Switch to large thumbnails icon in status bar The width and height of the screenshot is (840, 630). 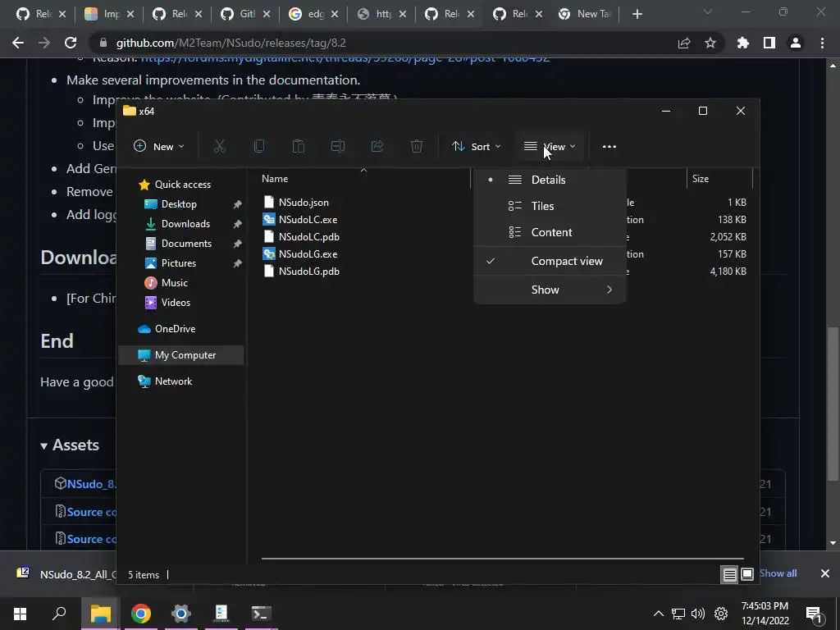[747, 575]
